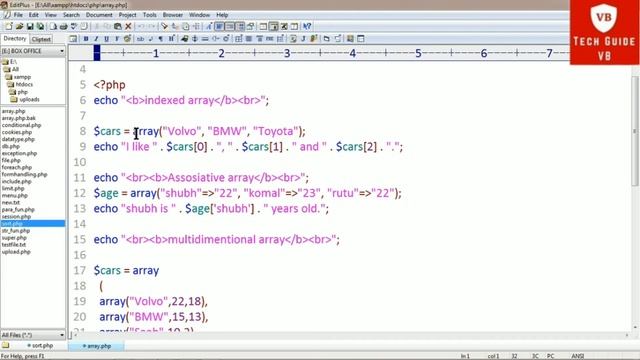Click the Go to Line icon

point(196,27)
